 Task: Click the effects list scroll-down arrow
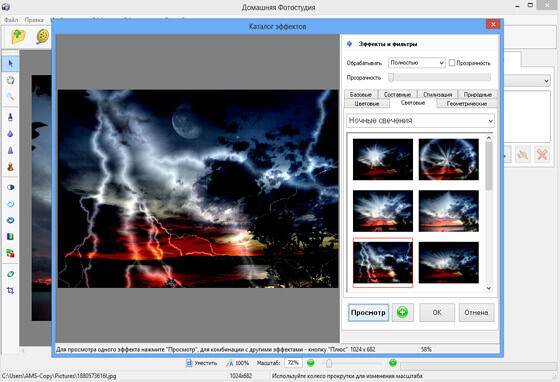click(x=489, y=288)
